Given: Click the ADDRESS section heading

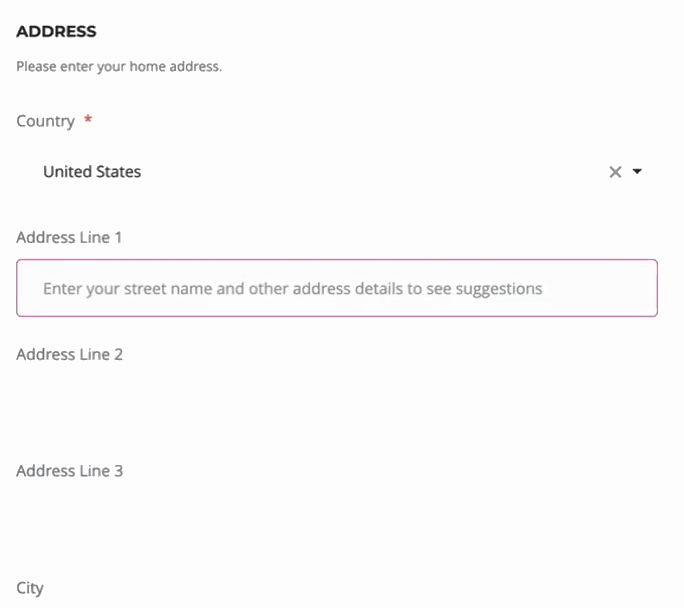Looking at the screenshot, I should click(x=56, y=31).
